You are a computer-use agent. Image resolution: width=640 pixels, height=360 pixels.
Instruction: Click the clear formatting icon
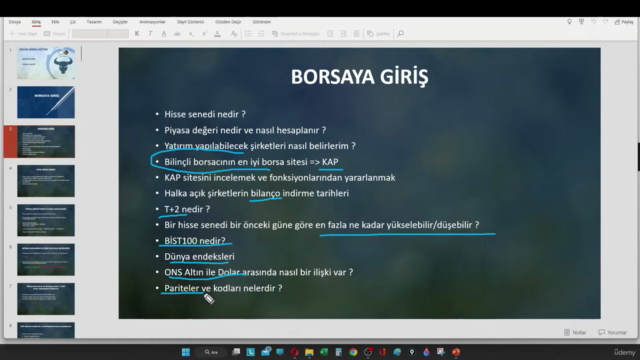point(234,33)
